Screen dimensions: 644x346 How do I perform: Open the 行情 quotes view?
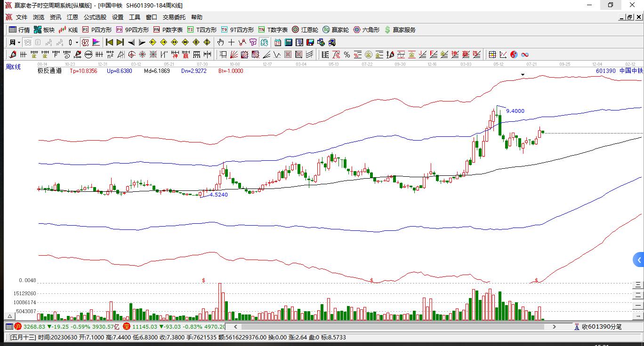(x=19, y=30)
